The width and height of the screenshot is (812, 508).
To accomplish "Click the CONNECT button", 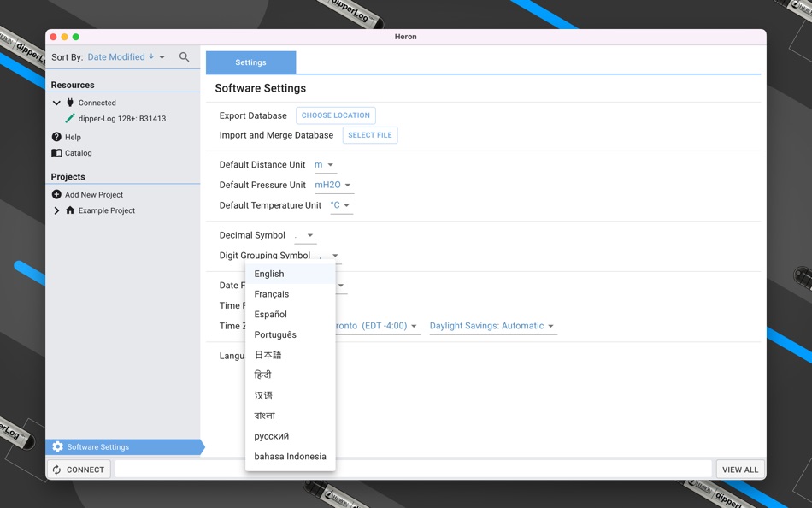I will click(x=79, y=470).
